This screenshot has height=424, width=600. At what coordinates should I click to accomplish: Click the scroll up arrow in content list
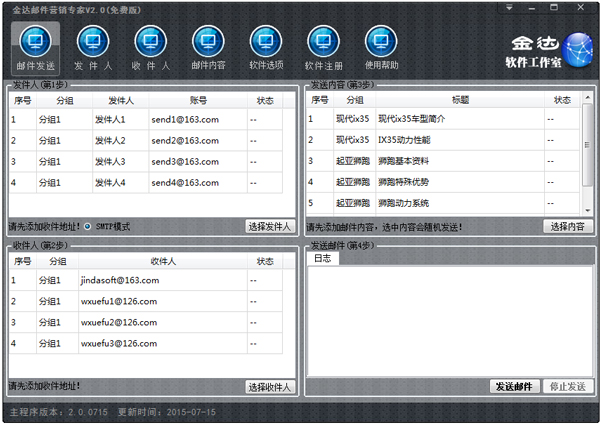(x=587, y=98)
